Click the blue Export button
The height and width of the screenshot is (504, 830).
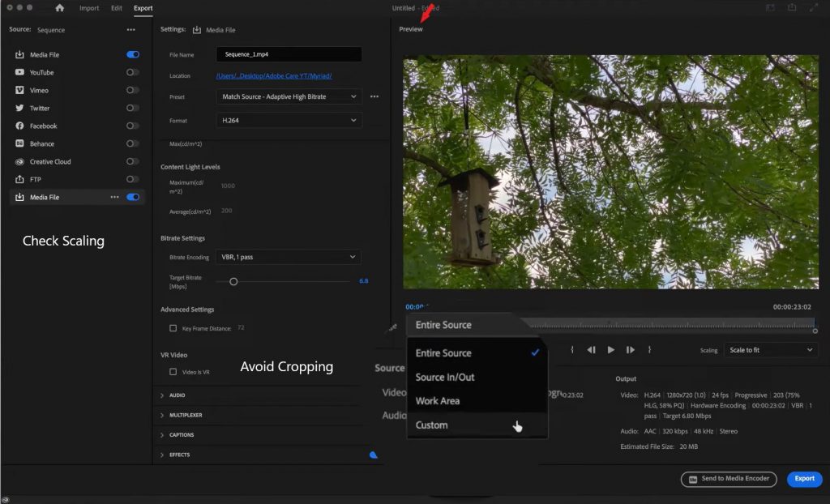pyautogui.click(x=805, y=479)
